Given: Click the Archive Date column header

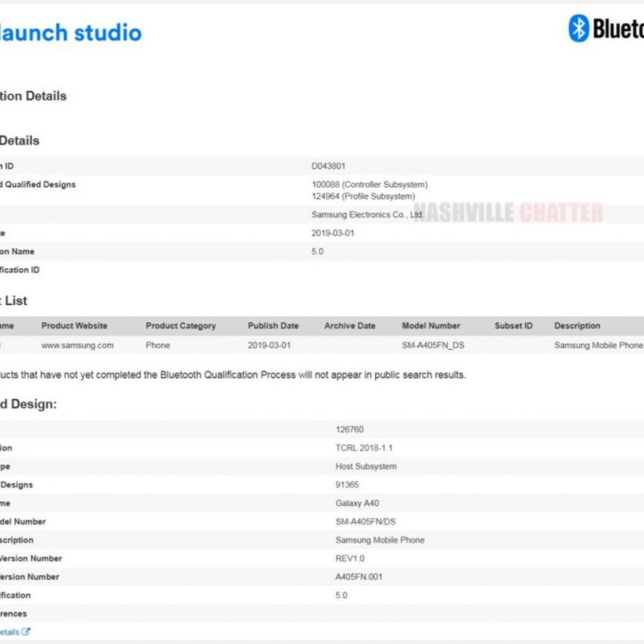Looking at the screenshot, I should pyautogui.click(x=349, y=325).
